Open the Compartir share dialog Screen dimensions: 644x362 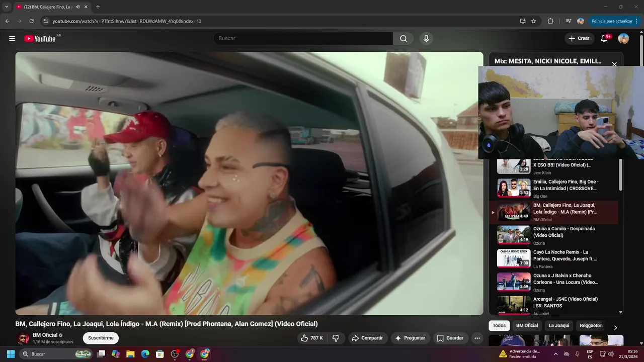(367, 338)
